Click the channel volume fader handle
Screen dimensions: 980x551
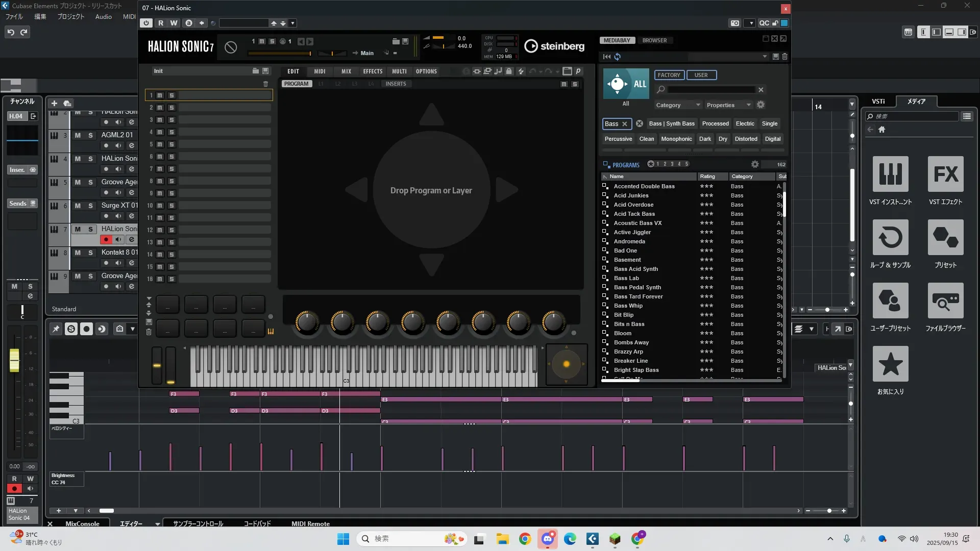point(14,360)
